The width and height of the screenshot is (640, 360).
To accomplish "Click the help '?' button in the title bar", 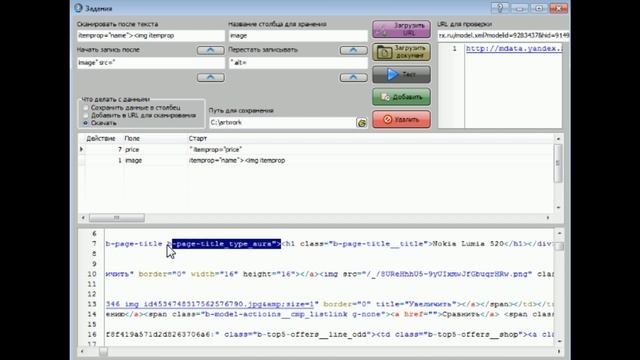I will click(500, 7).
